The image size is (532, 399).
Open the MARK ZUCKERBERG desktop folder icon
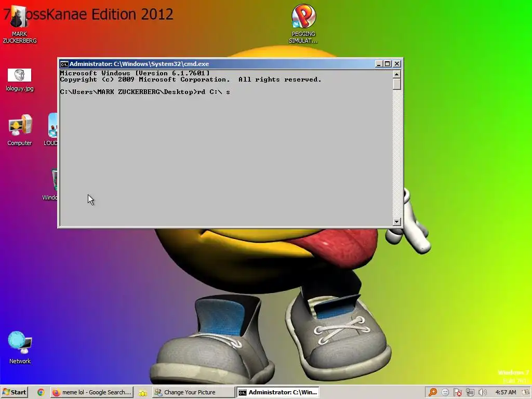(x=19, y=24)
